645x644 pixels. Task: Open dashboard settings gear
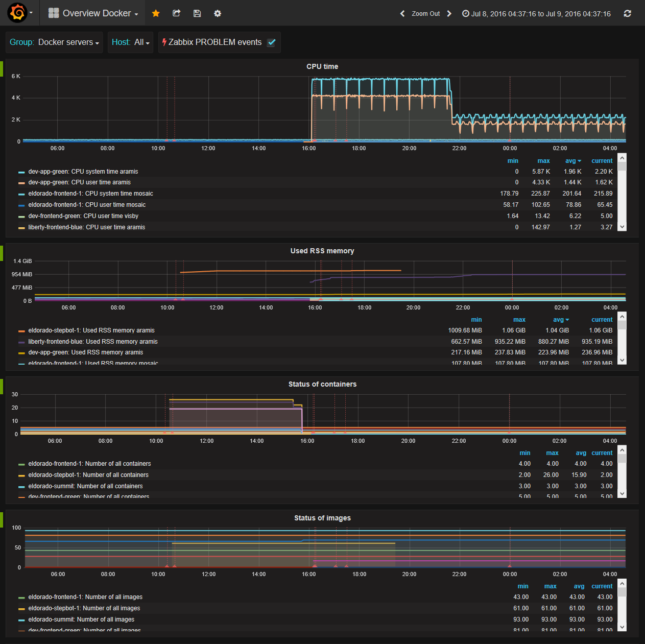click(x=217, y=13)
